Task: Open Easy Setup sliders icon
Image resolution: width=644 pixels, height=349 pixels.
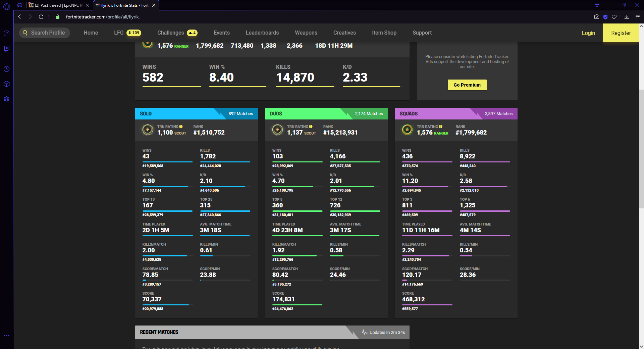Action: pyautogui.click(x=638, y=17)
